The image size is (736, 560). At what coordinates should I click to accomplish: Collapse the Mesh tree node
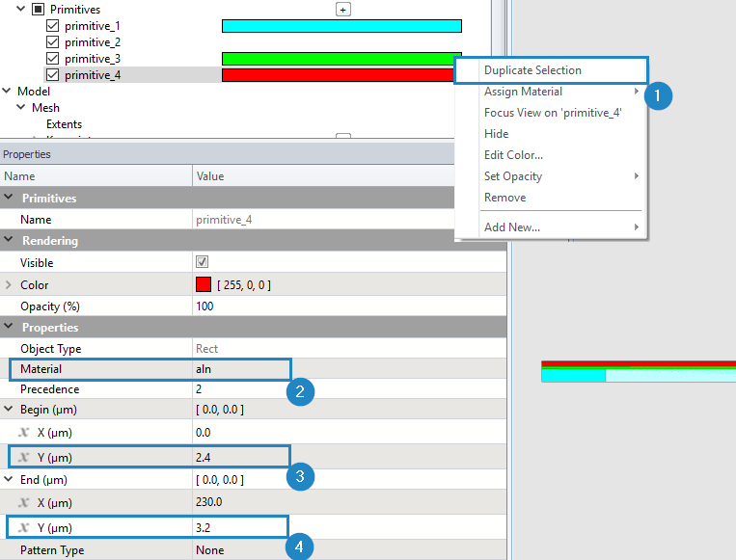pyautogui.click(x=20, y=107)
